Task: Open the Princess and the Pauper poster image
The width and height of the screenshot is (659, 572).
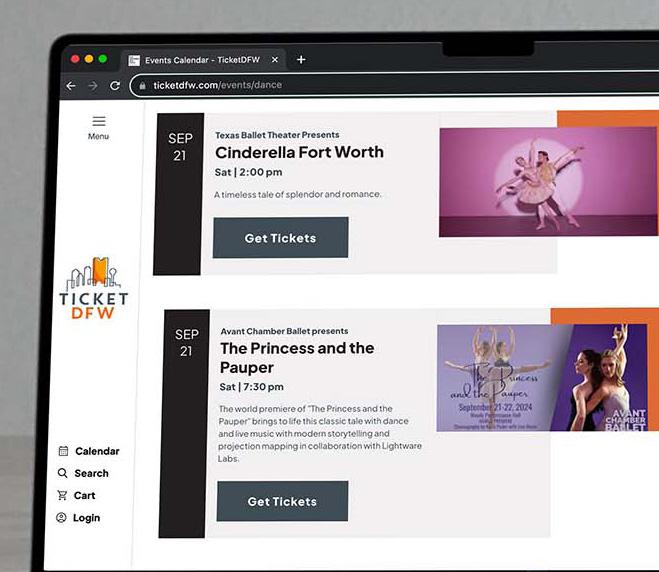Action: pyautogui.click(x=542, y=377)
